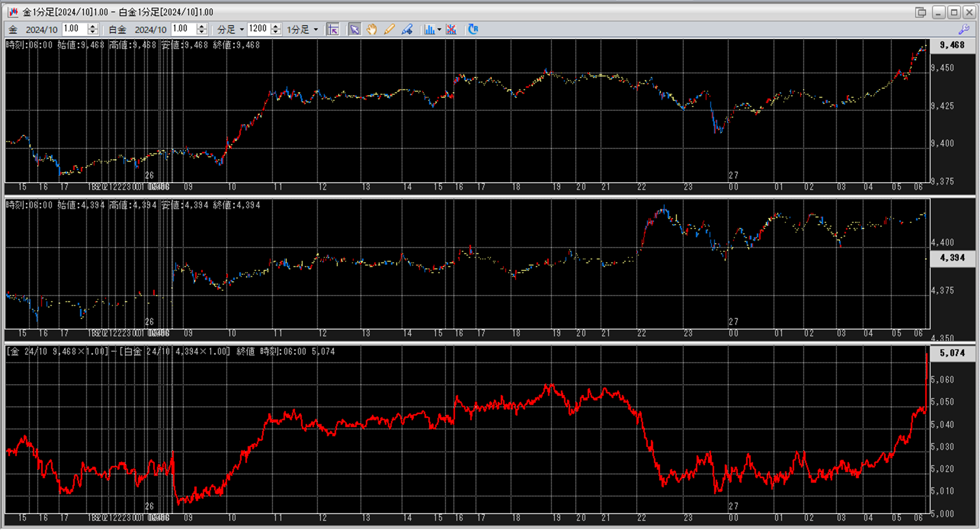This screenshot has width=980, height=530.
Task: Decrease the 白金 multiplier stepper value
Action: [x=202, y=33]
